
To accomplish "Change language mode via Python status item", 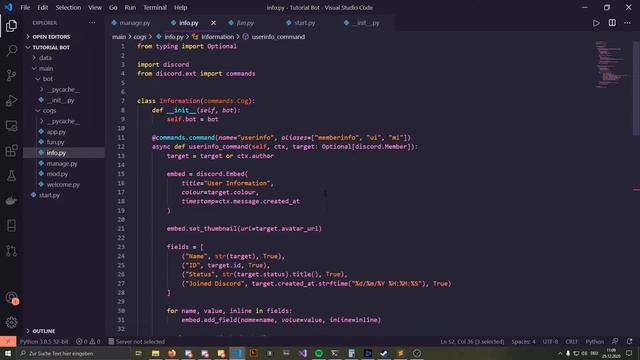I will point(595,341).
